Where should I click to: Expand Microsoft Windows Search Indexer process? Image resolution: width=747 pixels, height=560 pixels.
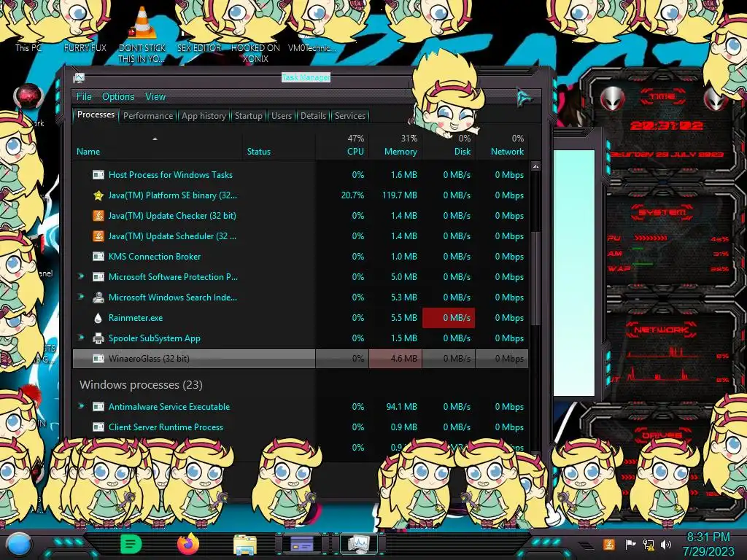(x=81, y=297)
